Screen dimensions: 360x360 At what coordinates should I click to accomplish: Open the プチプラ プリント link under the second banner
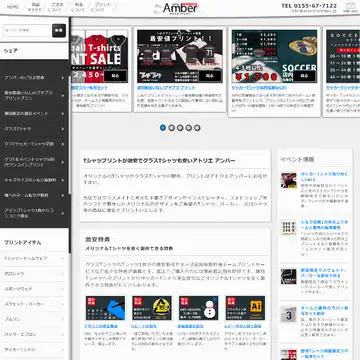pyautogui.click(x=166, y=88)
